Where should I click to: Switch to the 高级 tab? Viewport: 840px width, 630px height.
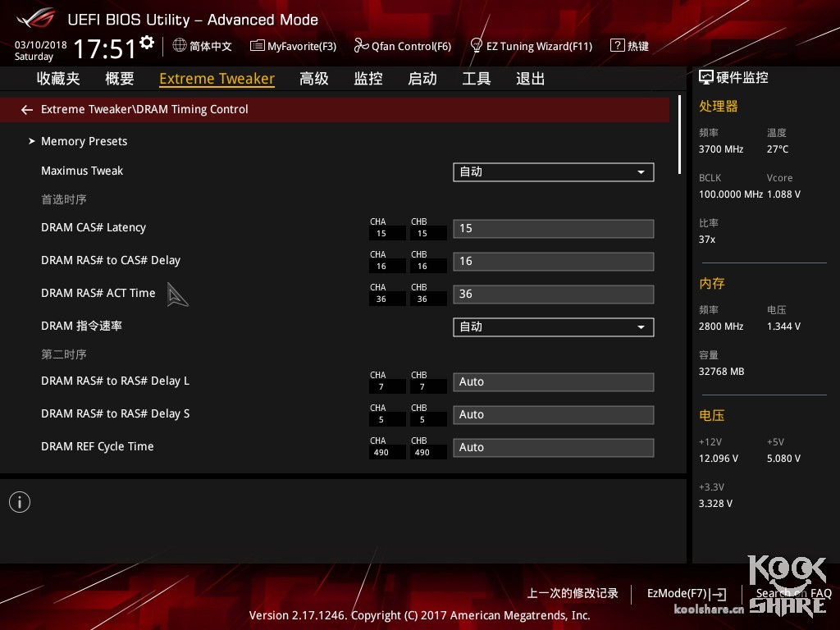(314, 79)
